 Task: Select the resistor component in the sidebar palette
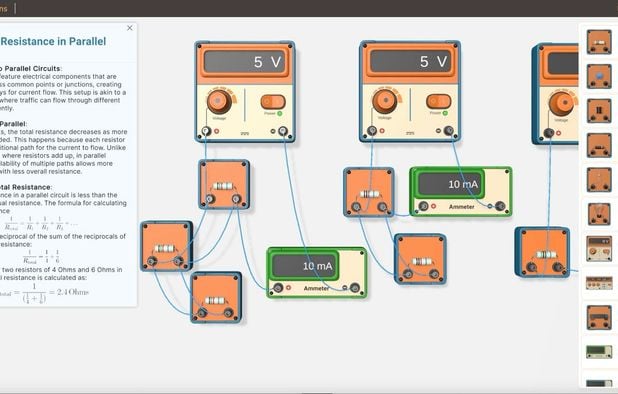pos(599,42)
